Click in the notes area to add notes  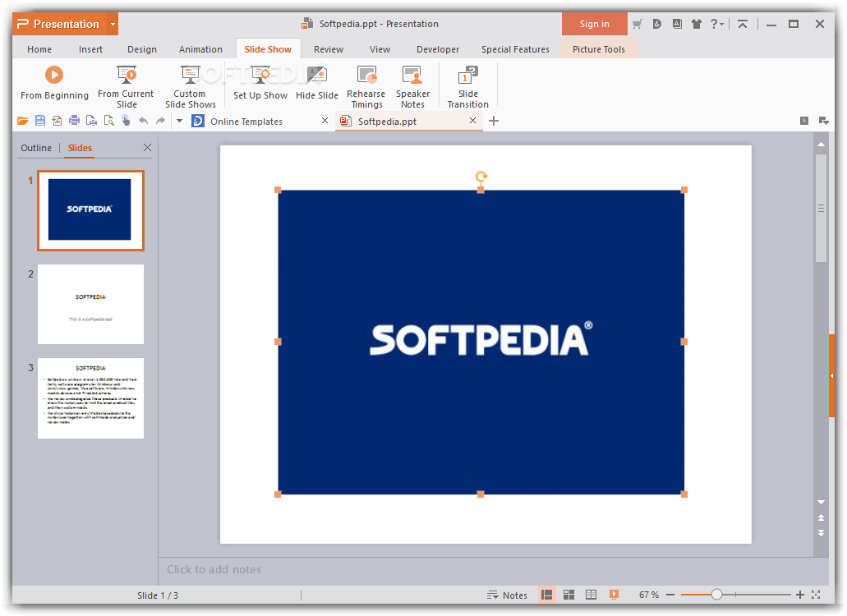click(x=493, y=569)
